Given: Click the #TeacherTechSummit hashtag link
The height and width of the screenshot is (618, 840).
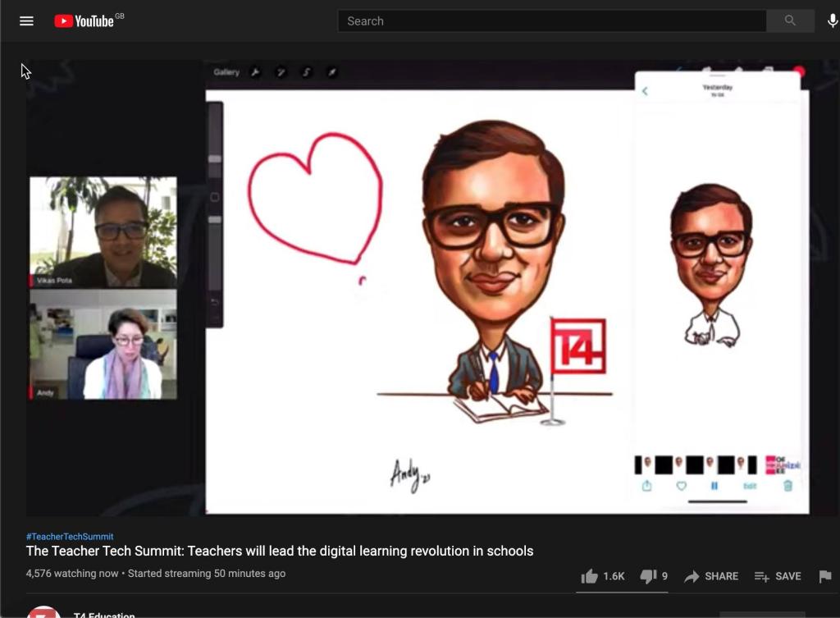Looking at the screenshot, I should (x=70, y=537).
